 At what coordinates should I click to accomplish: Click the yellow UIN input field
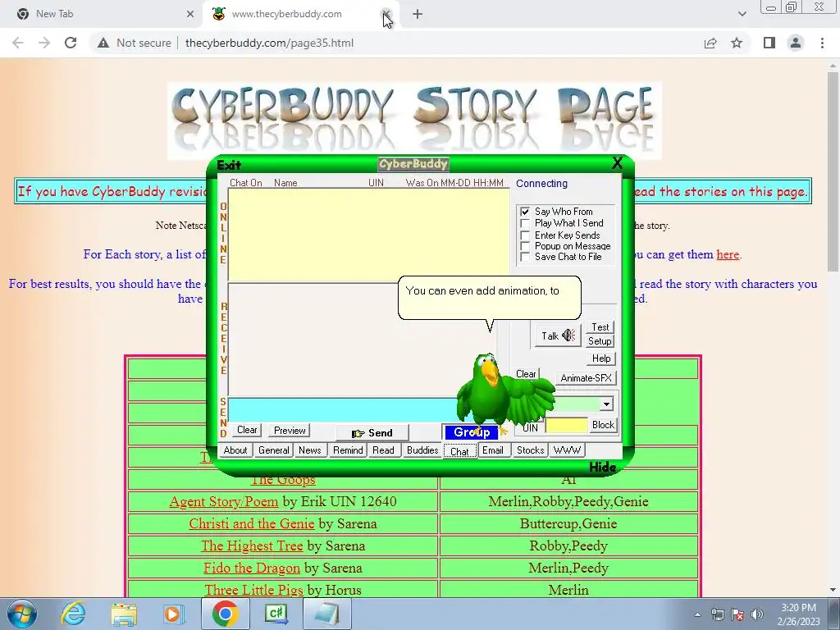[566, 426]
